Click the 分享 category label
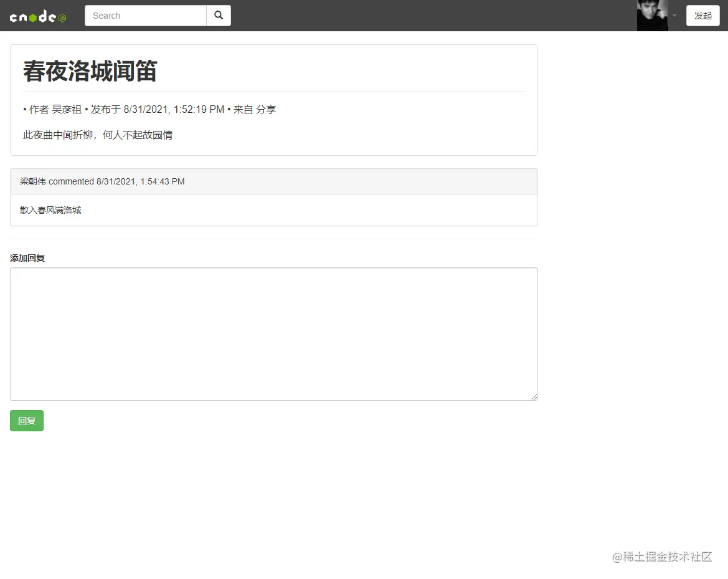This screenshot has height=579, width=728. coord(266,109)
